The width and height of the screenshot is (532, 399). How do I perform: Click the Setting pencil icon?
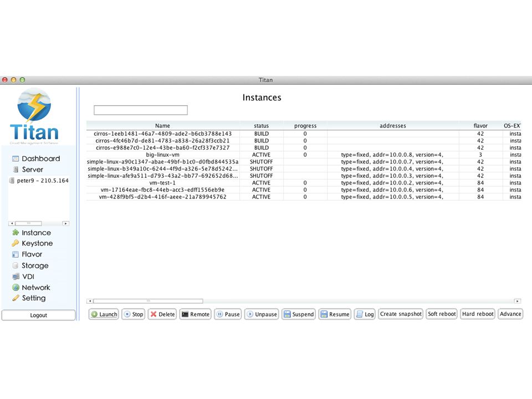16,298
